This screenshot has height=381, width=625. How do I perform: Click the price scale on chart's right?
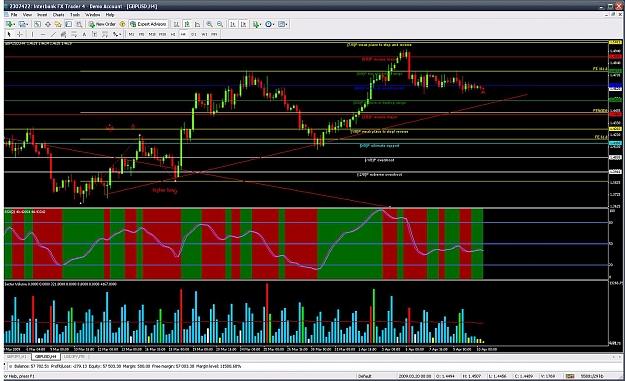pyautogui.click(x=615, y=124)
